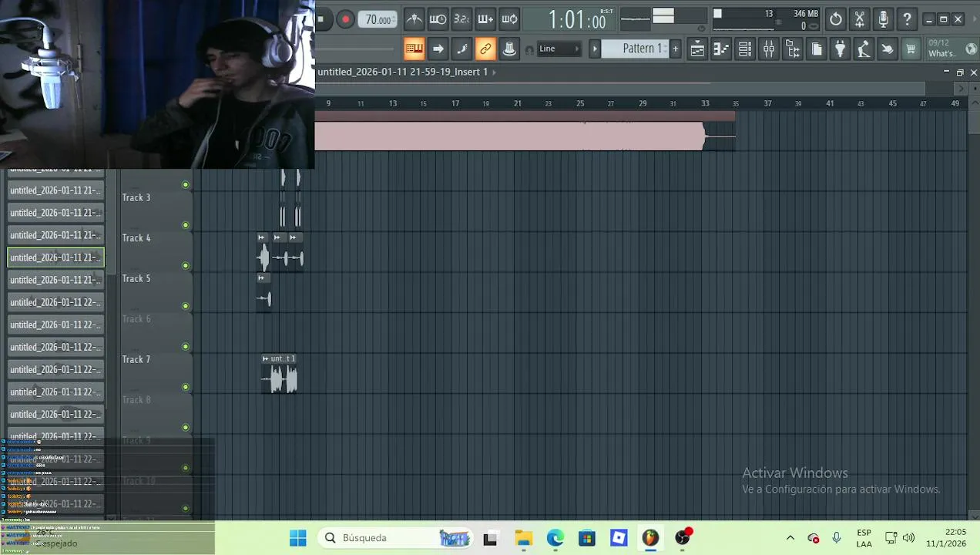The height and width of the screenshot is (555, 980).
Task: Toggle the metronome
Action: coord(414,19)
